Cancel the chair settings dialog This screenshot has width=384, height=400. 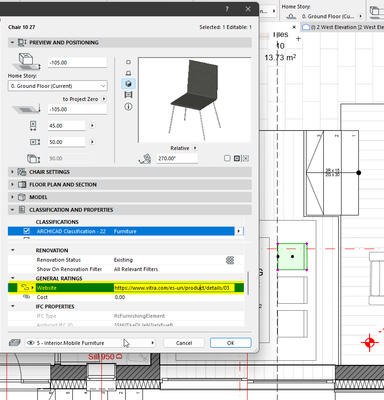[x=184, y=343]
